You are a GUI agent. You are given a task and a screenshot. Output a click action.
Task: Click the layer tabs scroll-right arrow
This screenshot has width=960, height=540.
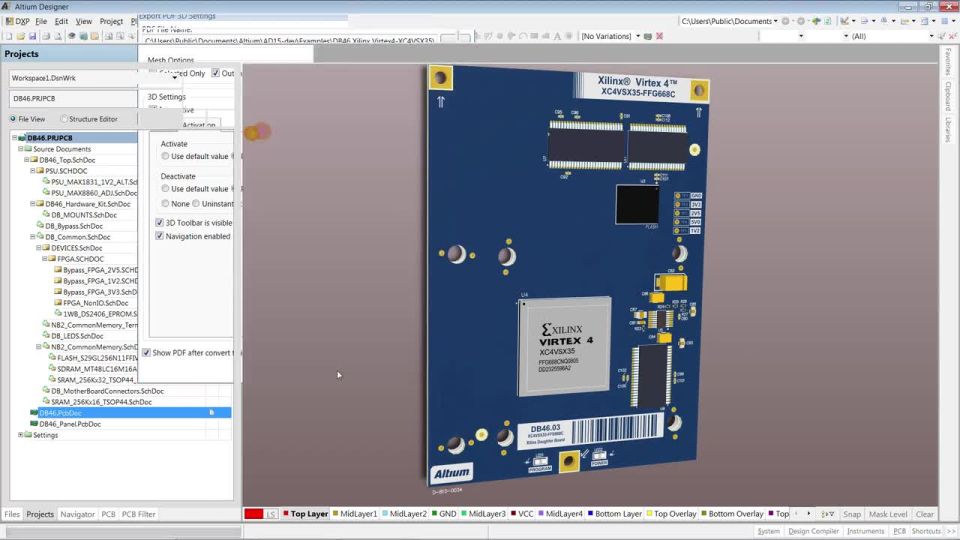809,514
